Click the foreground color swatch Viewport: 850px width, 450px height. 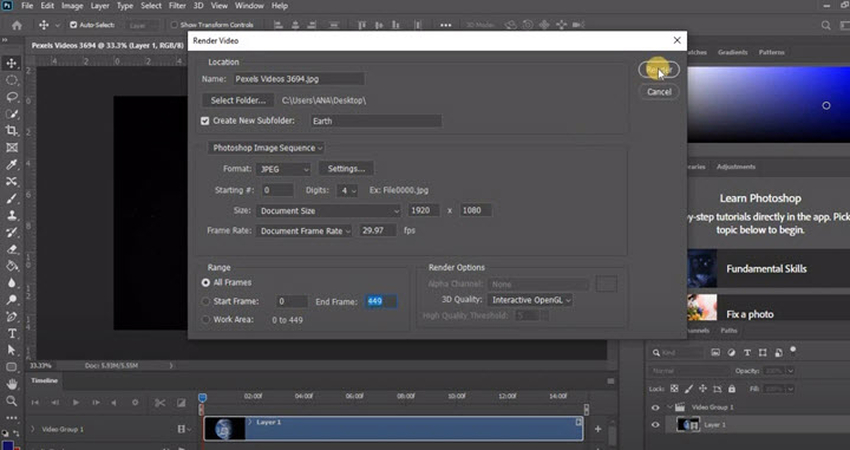click(x=8, y=446)
